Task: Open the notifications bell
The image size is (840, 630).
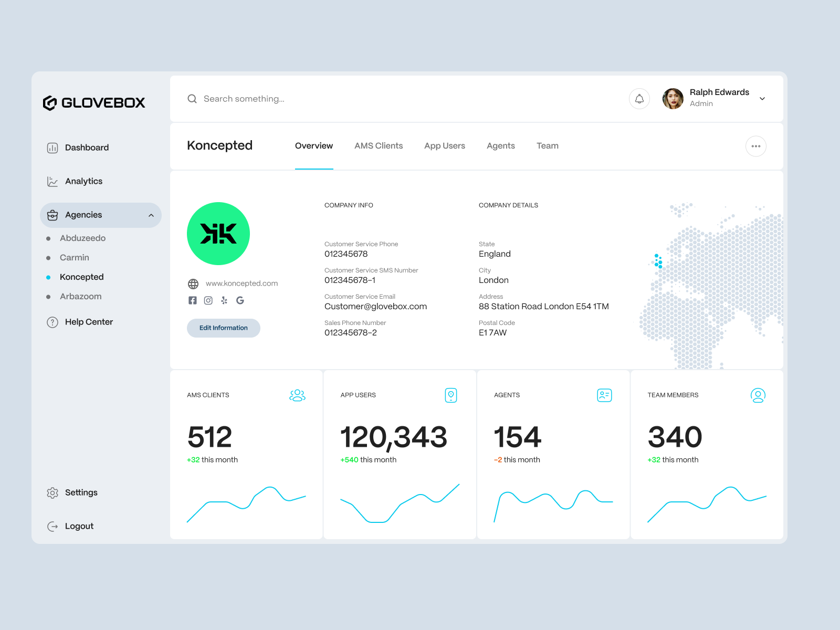Action: tap(639, 99)
